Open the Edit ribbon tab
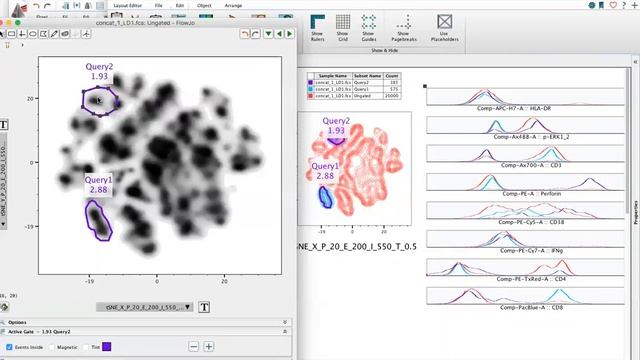This screenshot has width=640, height=360. pyautogui.click(x=180, y=6)
